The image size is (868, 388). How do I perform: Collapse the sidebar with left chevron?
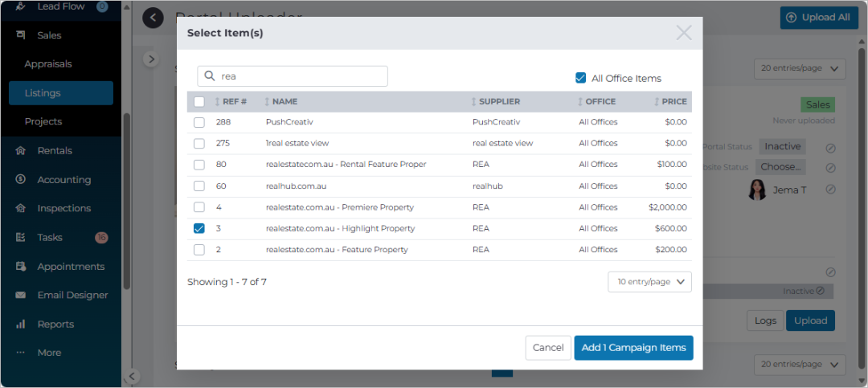pyautogui.click(x=131, y=377)
